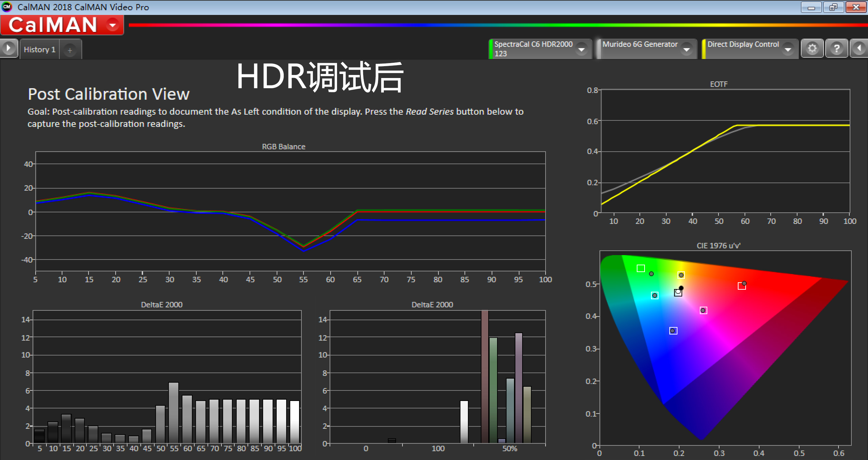Image resolution: width=868 pixels, height=460 pixels.
Task: Click the white point square in CIE chart
Action: 678,292
